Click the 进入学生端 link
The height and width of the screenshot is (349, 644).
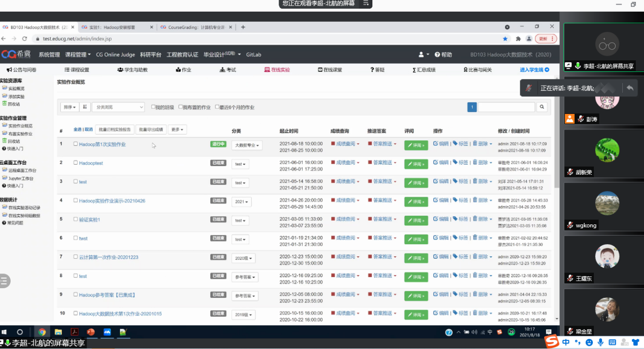coord(534,70)
